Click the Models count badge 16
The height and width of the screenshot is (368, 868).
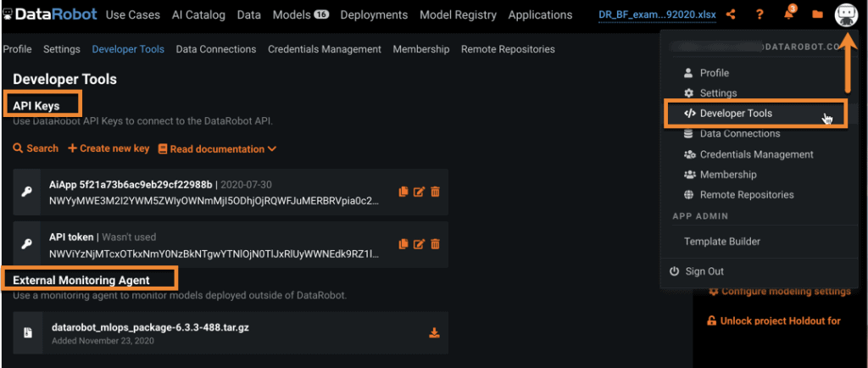pos(321,15)
